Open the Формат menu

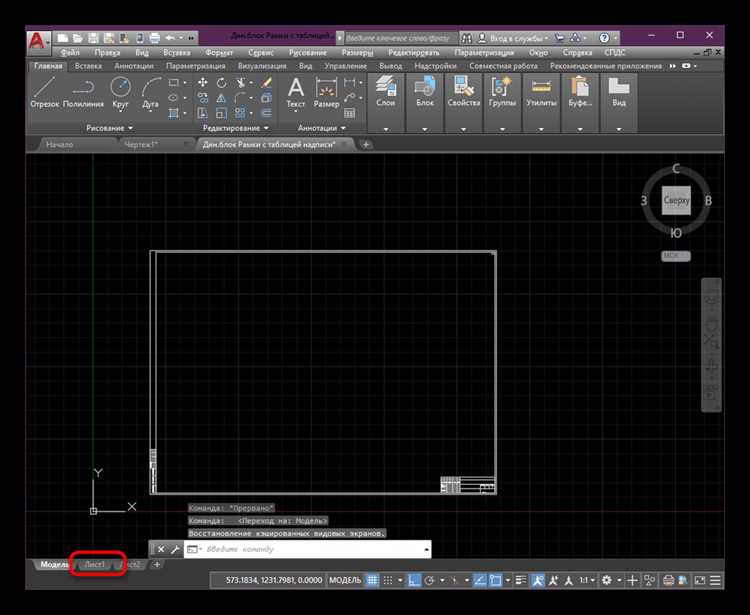click(x=219, y=53)
